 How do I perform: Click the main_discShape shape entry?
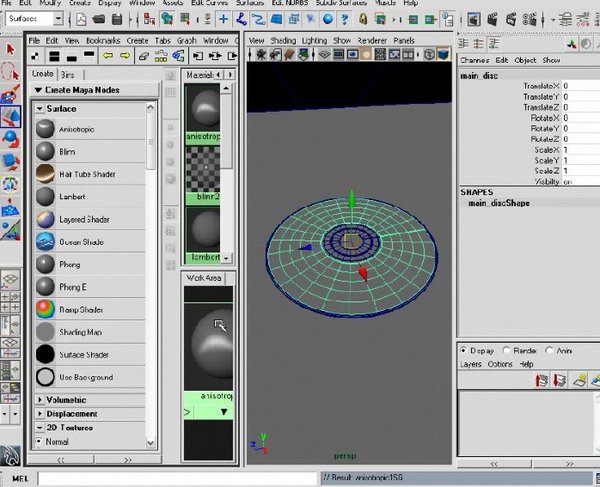pyautogui.click(x=500, y=203)
